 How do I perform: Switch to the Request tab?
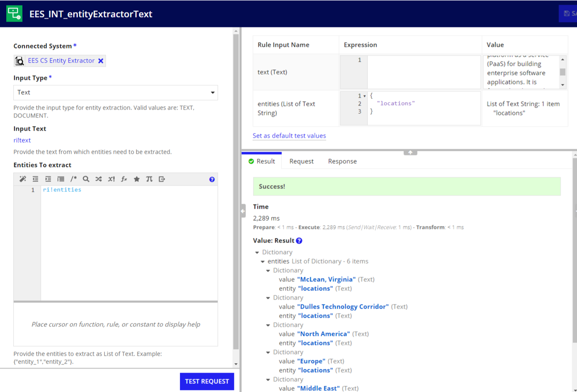301,161
